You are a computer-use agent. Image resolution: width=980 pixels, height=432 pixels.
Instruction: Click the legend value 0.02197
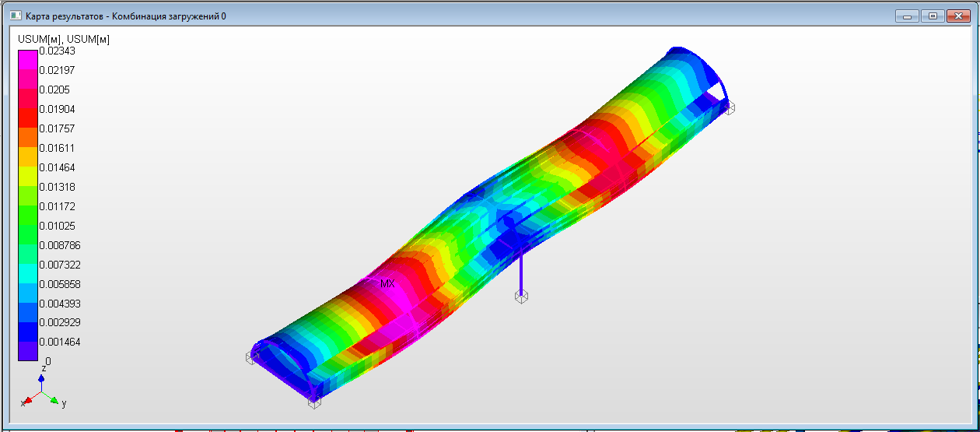pos(57,70)
